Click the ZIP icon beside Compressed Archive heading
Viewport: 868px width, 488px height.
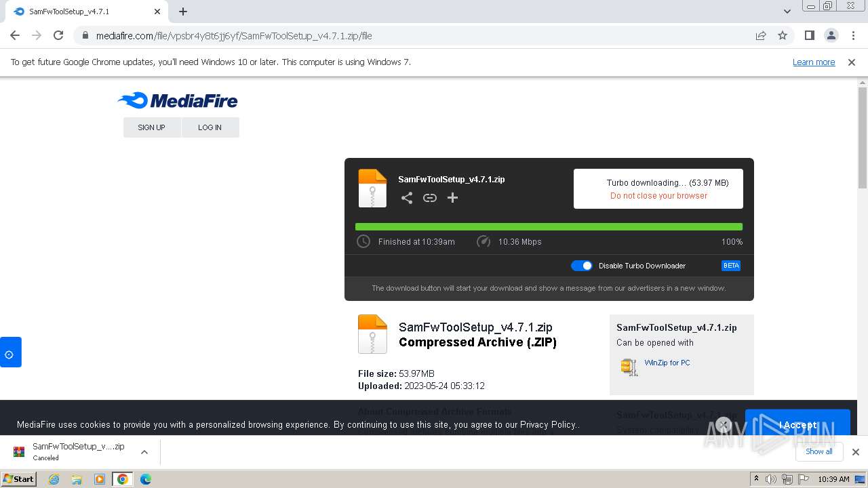tap(372, 334)
